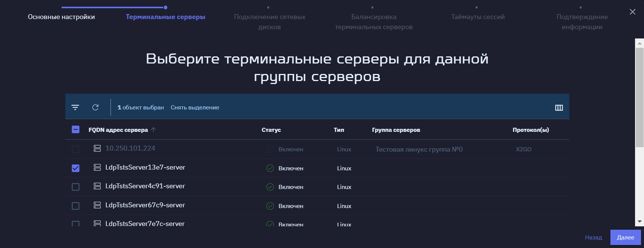Click scrollbar up arrow

(x=640, y=43)
